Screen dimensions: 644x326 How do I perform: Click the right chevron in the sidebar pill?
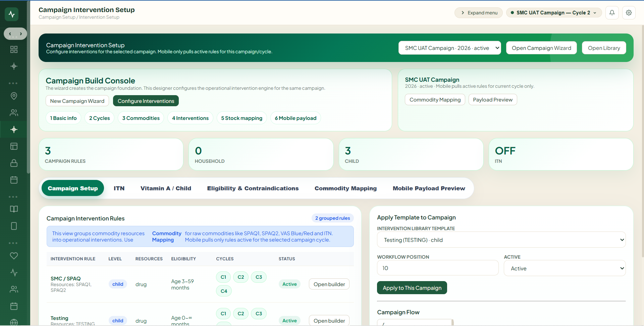point(21,34)
